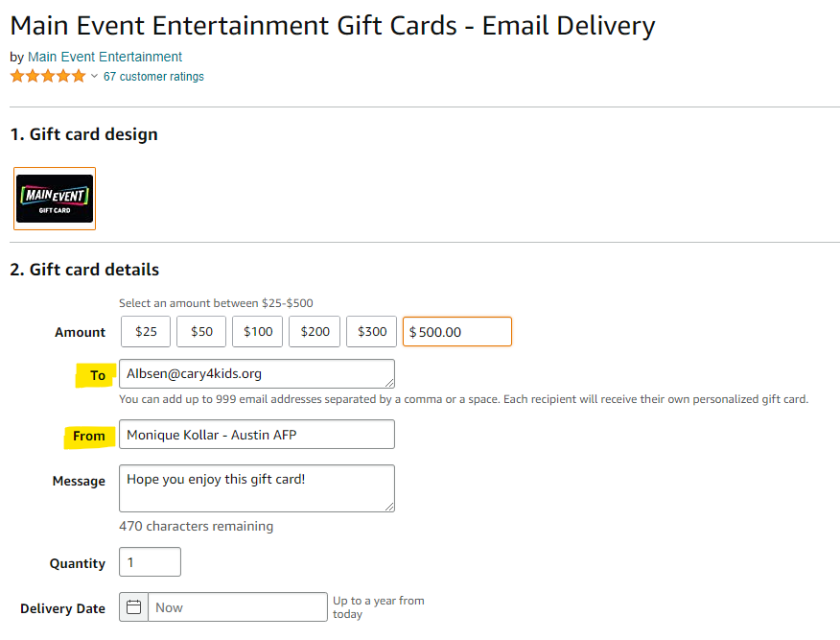Screen dimensions: 840x640
Task: Click the page title heading text
Action: pos(332,26)
